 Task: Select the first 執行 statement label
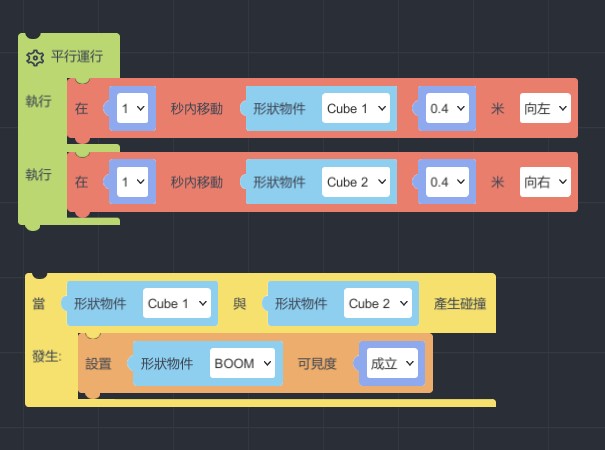coord(38,101)
